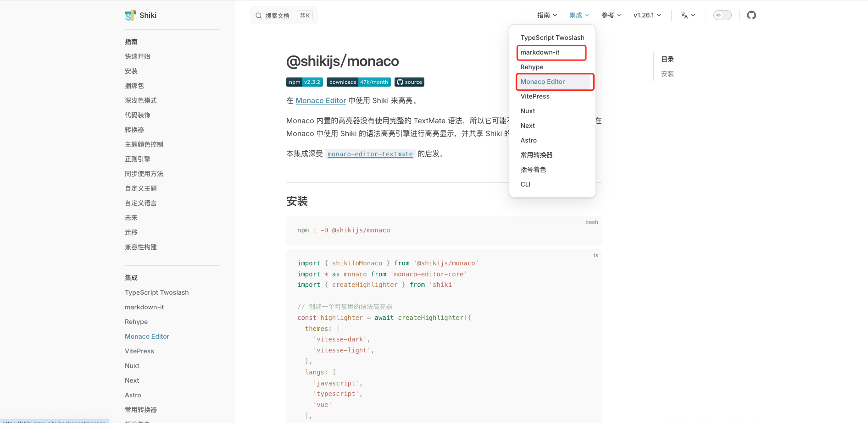The height and width of the screenshot is (423, 868).
Task: Open 自定义主题 in the sidebar
Action: [141, 188]
